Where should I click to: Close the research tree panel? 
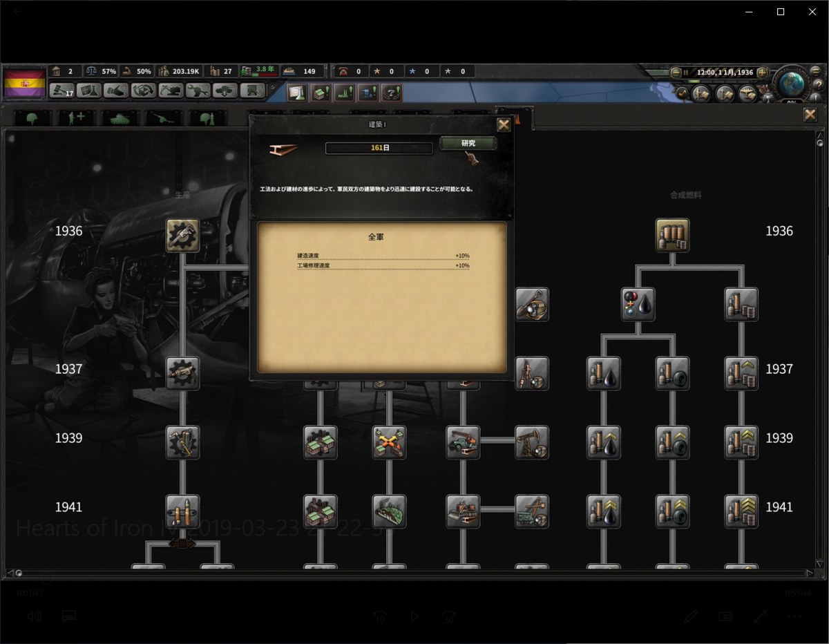(810, 115)
